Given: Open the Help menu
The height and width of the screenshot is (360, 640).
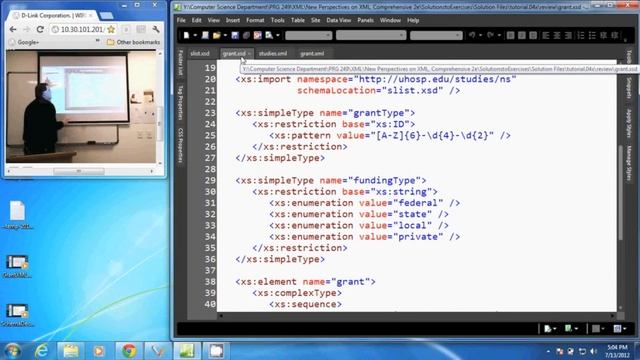Looking at the screenshot, I should click(x=413, y=20).
